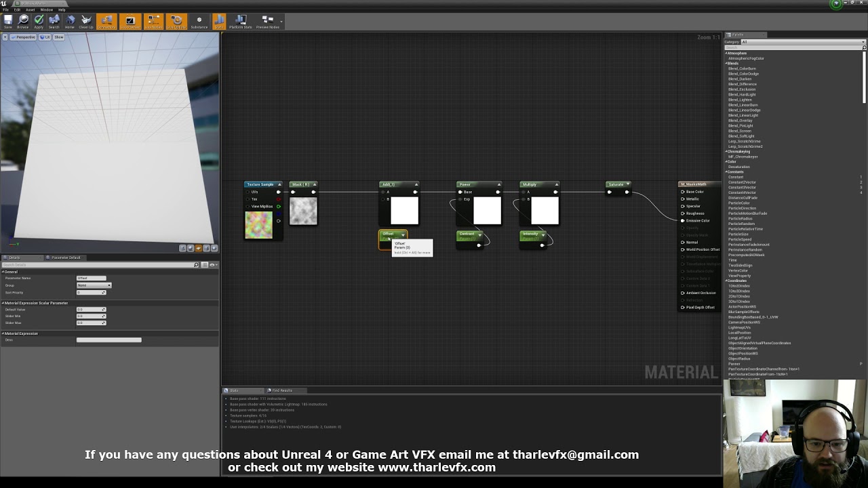The width and height of the screenshot is (868, 488).
Task: Open the Perspective viewport view menu
Action: [24, 37]
